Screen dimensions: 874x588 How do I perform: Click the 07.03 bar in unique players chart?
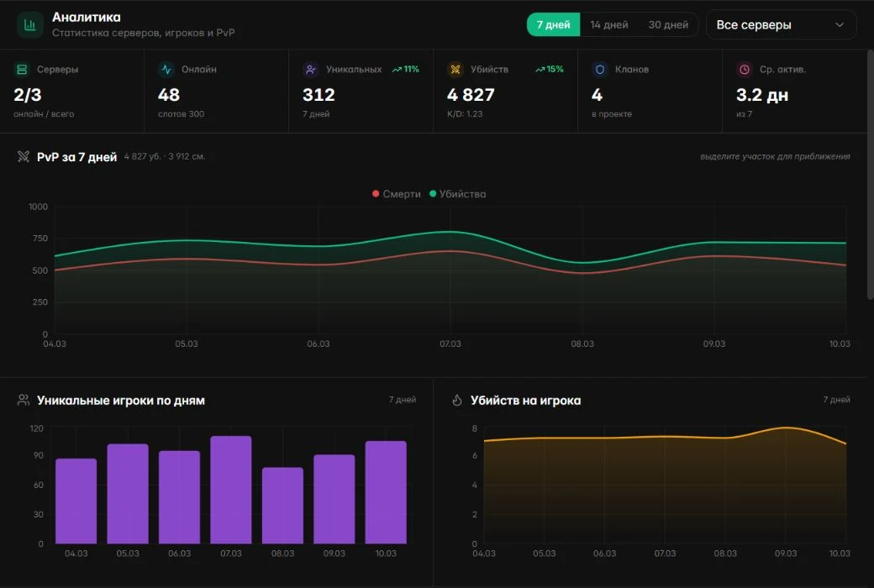pyautogui.click(x=231, y=490)
